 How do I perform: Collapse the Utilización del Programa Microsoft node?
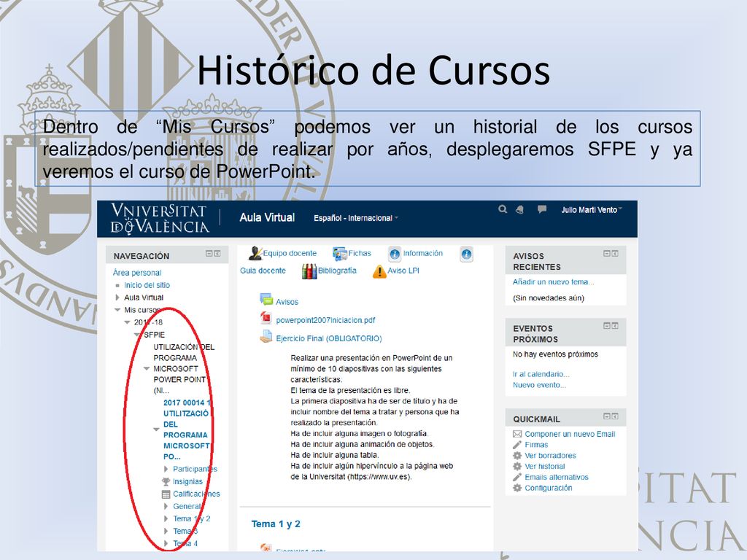tap(147, 368)
